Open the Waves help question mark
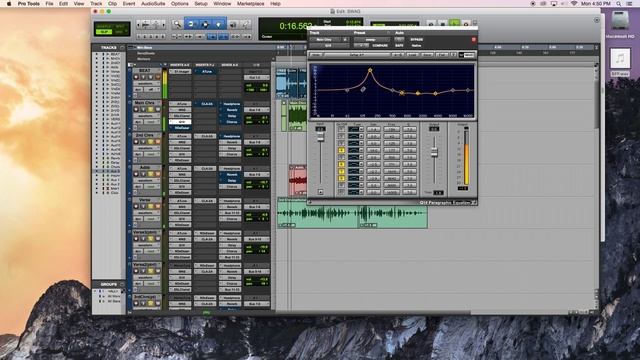 pos(453,55)
